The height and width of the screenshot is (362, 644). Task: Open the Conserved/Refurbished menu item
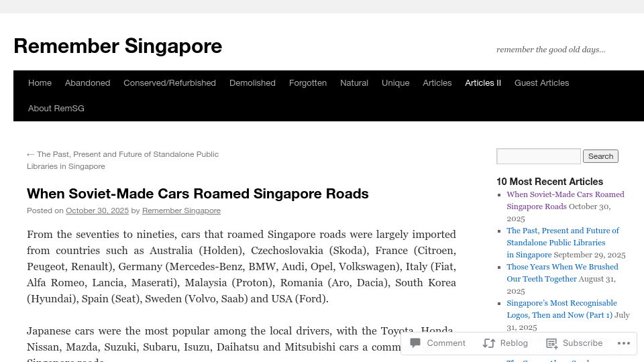tap(170, 83)
